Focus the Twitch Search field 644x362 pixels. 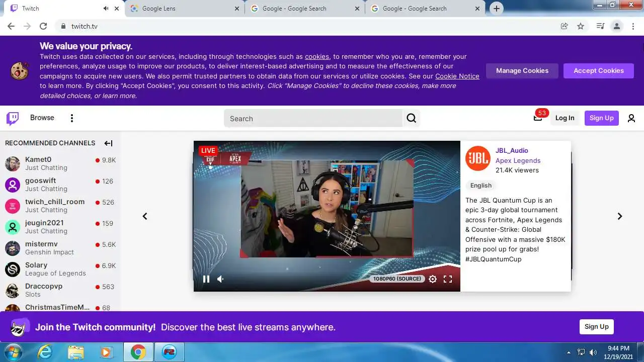[313, 119]
